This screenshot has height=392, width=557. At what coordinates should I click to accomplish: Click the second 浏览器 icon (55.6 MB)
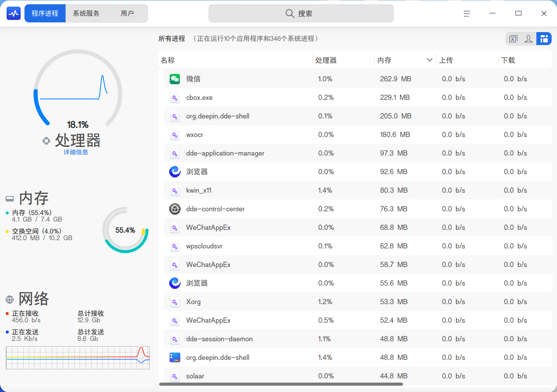coord(175,283)
